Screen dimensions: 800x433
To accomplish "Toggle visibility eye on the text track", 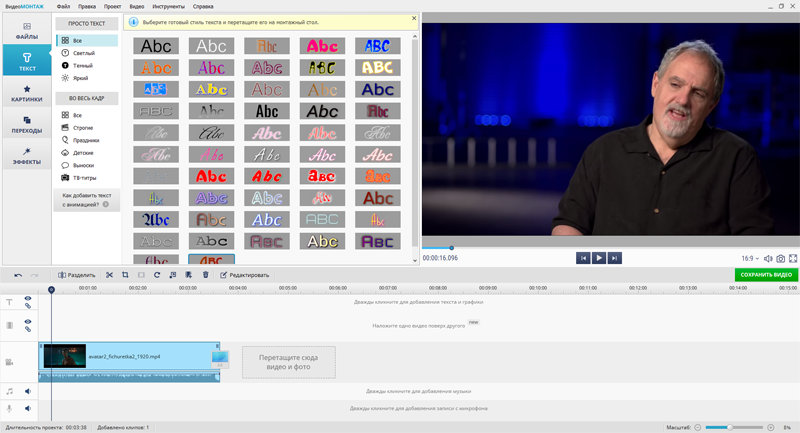I will pos(28,298).
